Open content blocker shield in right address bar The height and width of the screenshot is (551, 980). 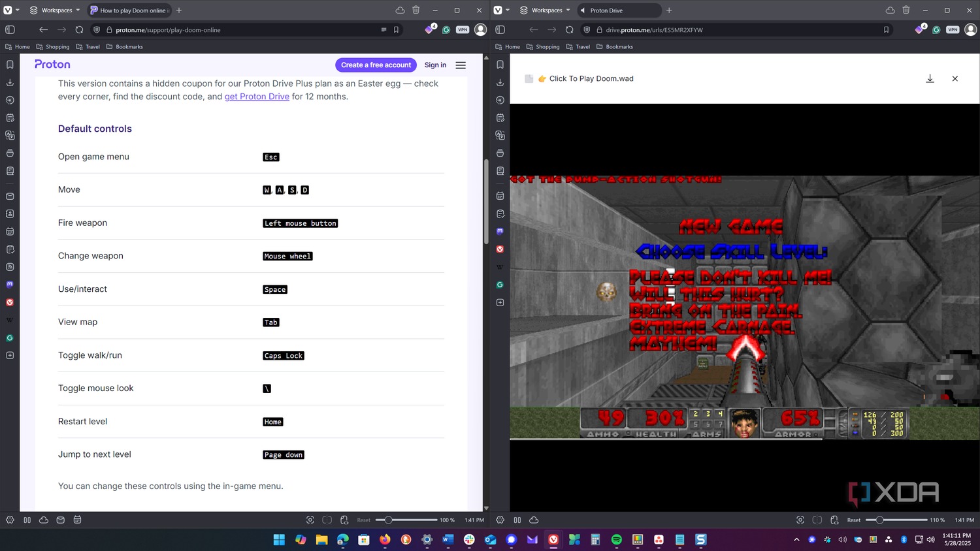pos(587,29)
